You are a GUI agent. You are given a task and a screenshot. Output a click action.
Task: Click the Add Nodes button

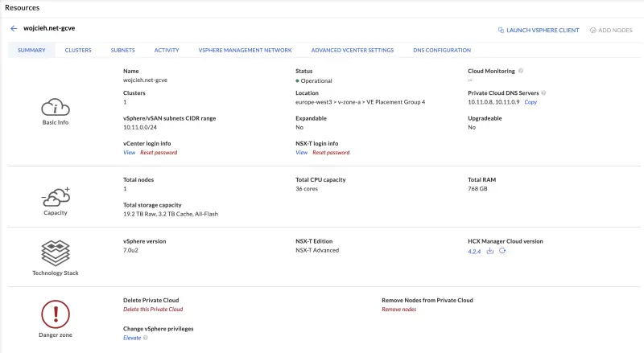coord(611,30)
